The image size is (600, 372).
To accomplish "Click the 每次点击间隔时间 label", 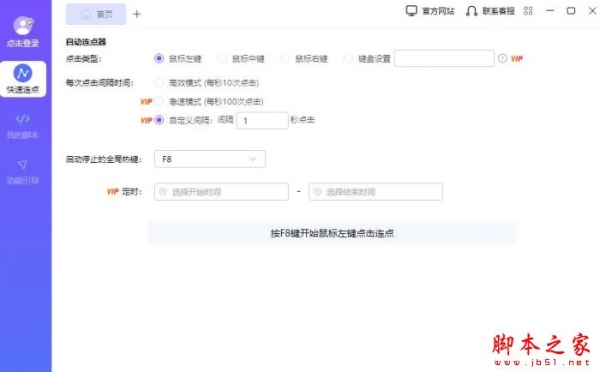I will (x=99, y=83).
